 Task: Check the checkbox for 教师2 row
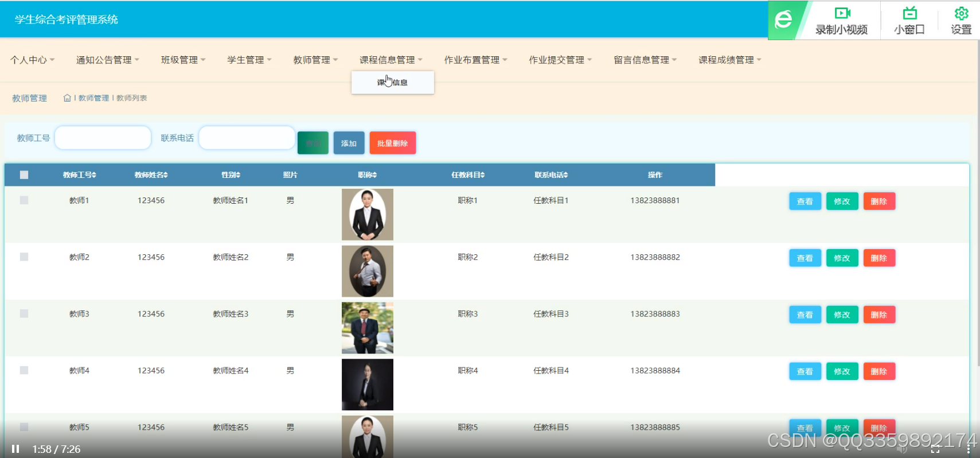point(24,257)
